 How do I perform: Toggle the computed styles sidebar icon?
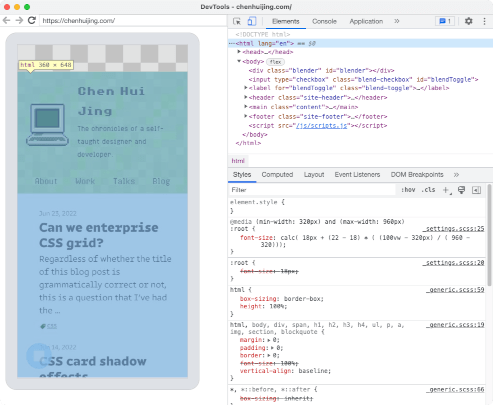[x=476, y=190]
